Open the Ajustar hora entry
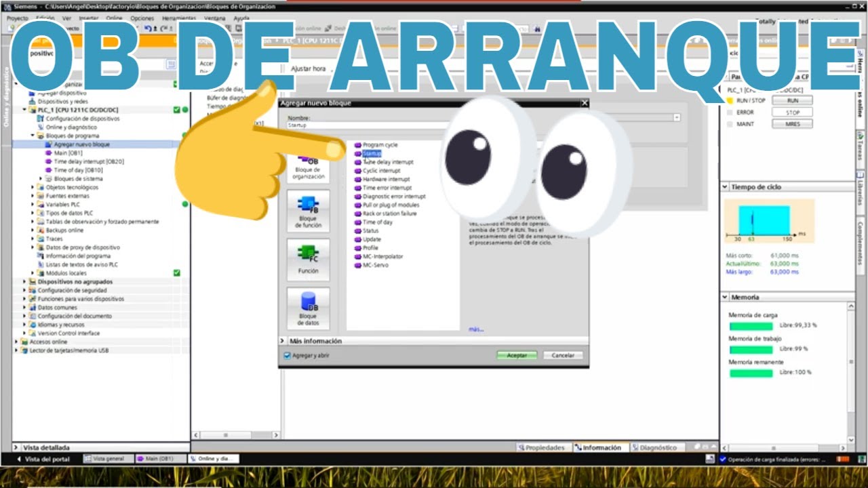 click(308, 69)
